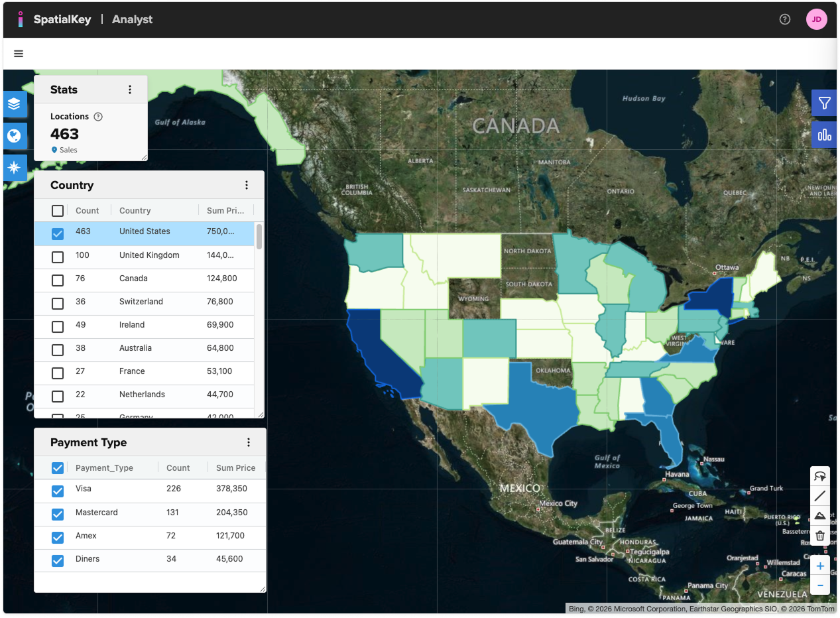Open the Stats panel options menu
Viewport: 840px width, 618px height.
tap(130, 89)
